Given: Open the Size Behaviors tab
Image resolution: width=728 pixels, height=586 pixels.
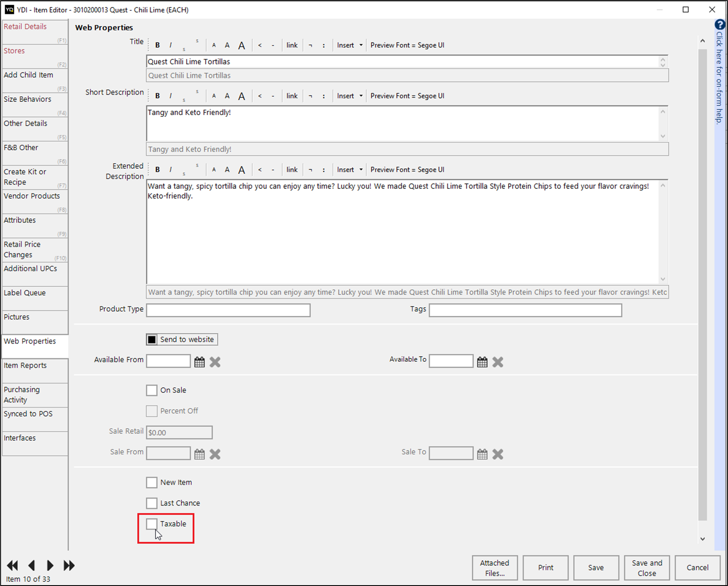Looking at the screenshot, I should pos(35,104).
